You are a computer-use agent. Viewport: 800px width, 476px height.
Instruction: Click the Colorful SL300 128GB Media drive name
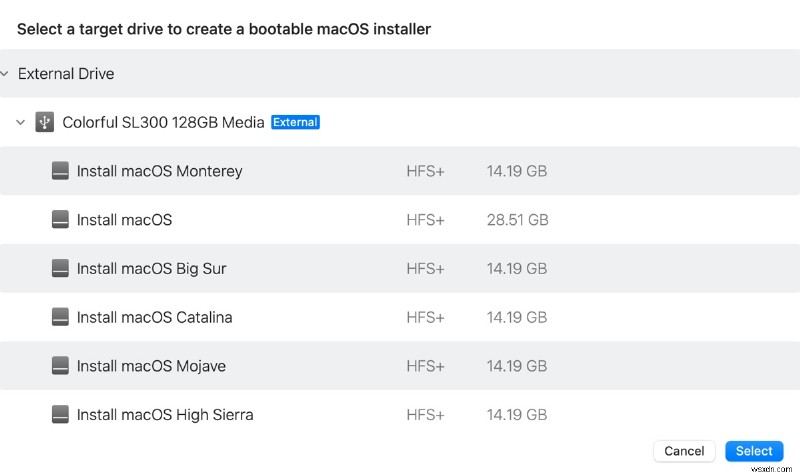pyautogui.click(x=163, y=122)
